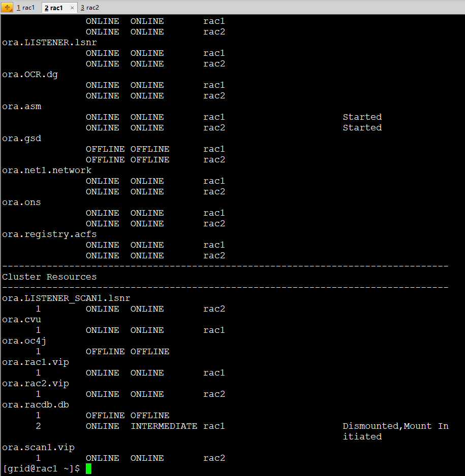Click 'rac2' on the ora.gsd OFFLINE row
Image resolution: width=465 pixels, height=476 pixels.
point(214,160)
